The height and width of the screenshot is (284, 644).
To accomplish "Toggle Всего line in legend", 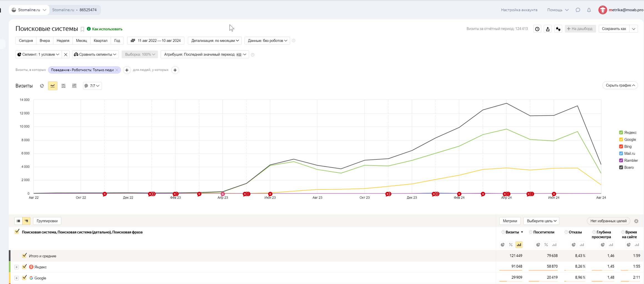I will pyautogui.click(x=621, y=168).
